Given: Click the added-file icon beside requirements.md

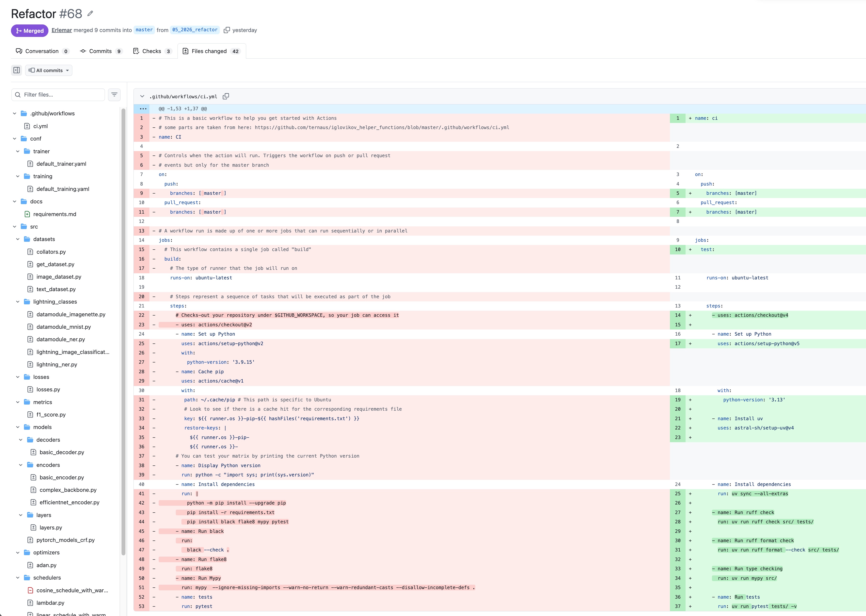Looking at the screenshot, I should point(27,214).
